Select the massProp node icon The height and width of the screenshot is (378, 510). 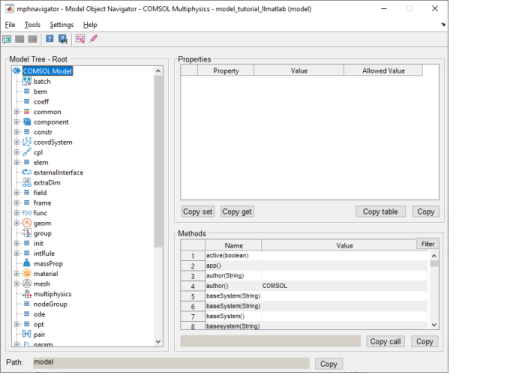coord(27,263)
